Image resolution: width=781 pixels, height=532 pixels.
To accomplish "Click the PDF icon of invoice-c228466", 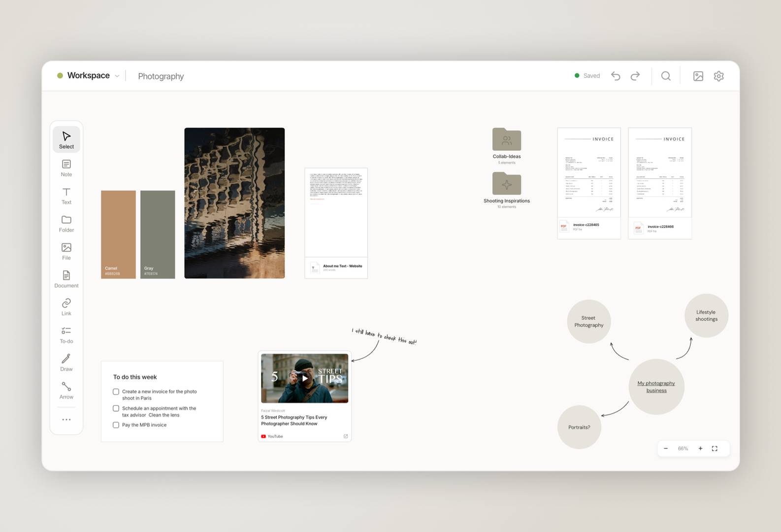I will [x=639, y=228].
